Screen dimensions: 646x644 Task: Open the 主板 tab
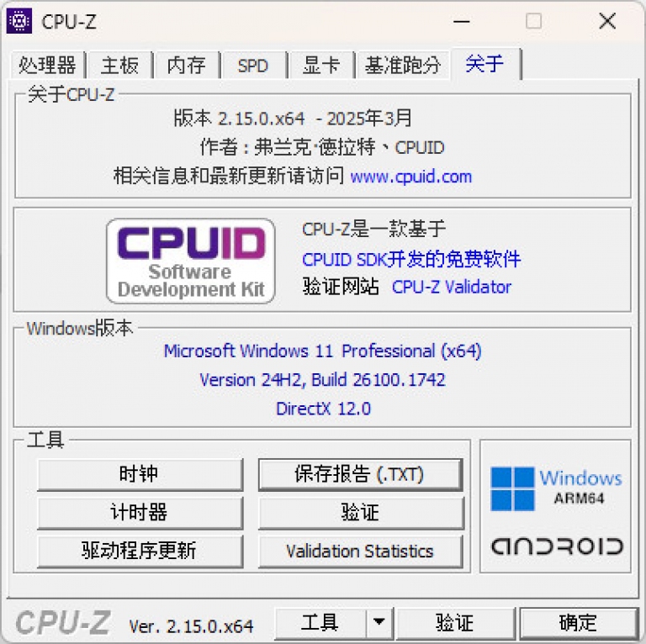coord(119,65)
